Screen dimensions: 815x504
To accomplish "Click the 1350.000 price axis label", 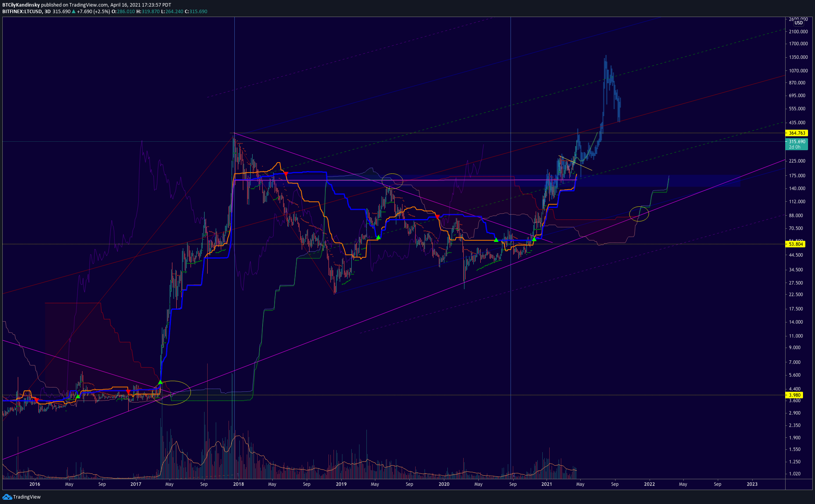I will [x=798, y=57].
